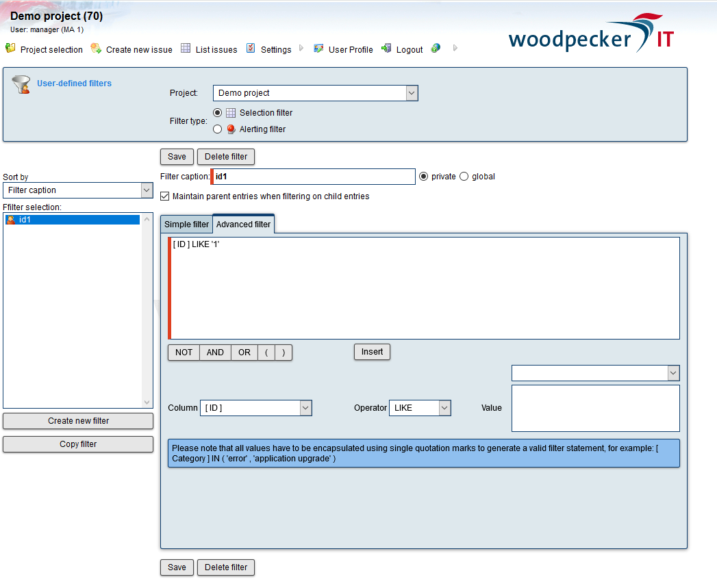Select the Advanced filter tab
The width and height of the screenshot is (717, 588).
243,223
